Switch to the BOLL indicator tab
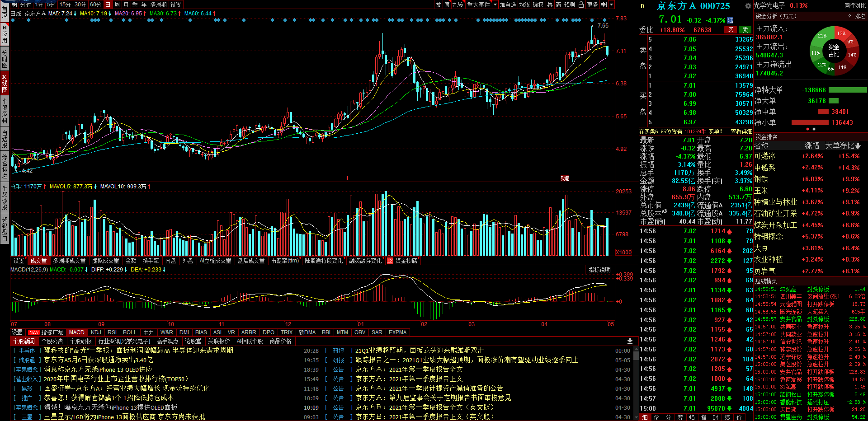 pos(130,332)
